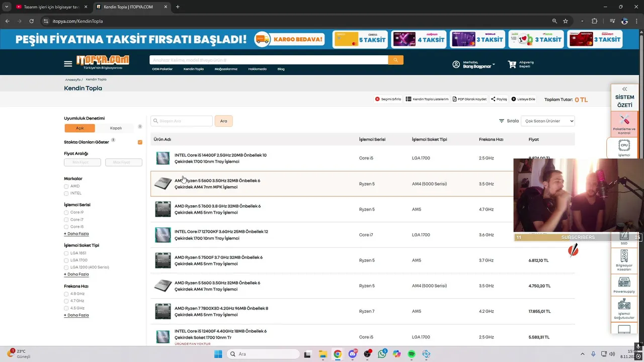Viewport: 644px width, 362px height.
Task: Expand Daha Fazla under İşlemci Soket Tipi
Action: click(76, 274)
